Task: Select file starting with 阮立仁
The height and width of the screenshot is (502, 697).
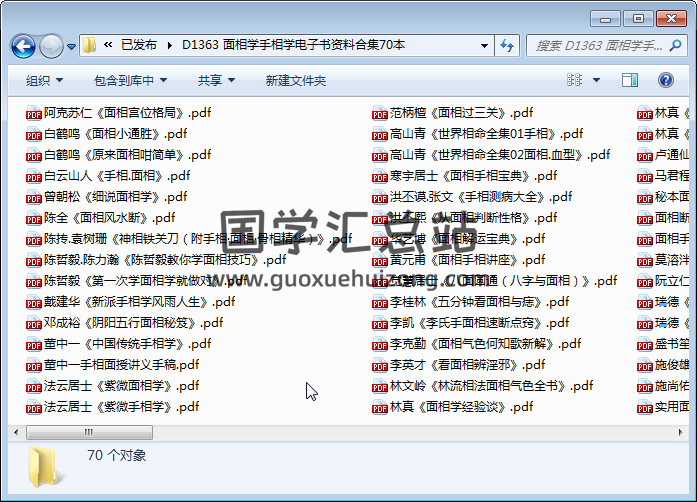Action: pyautogui.click(x=663, y=281)
